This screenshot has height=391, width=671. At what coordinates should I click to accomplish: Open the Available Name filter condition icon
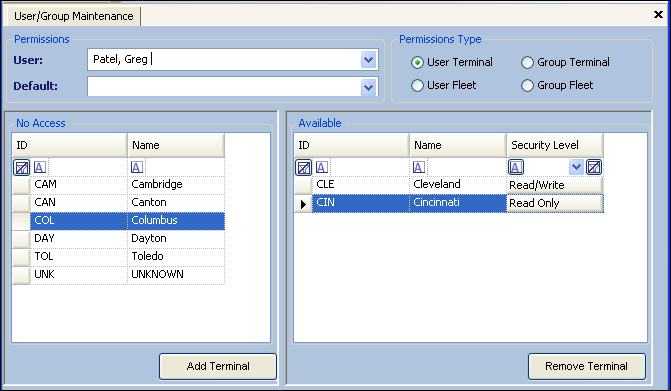[419, 167]
